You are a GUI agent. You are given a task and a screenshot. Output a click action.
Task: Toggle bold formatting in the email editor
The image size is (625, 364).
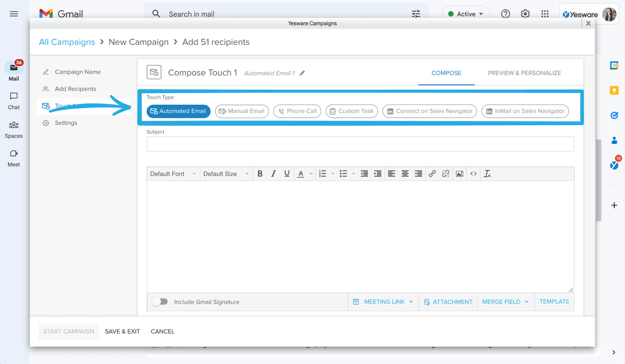[260, 173]
